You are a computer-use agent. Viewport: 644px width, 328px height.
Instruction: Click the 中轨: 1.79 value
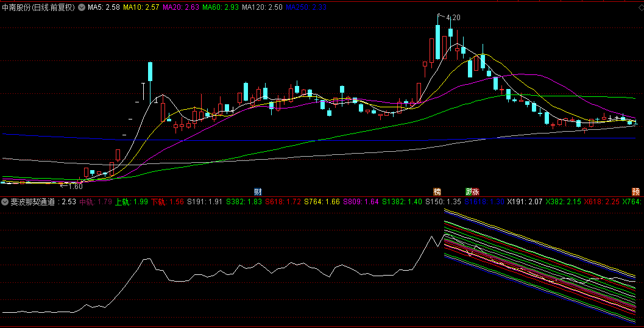pyautogui.click(x=96, y=202)
